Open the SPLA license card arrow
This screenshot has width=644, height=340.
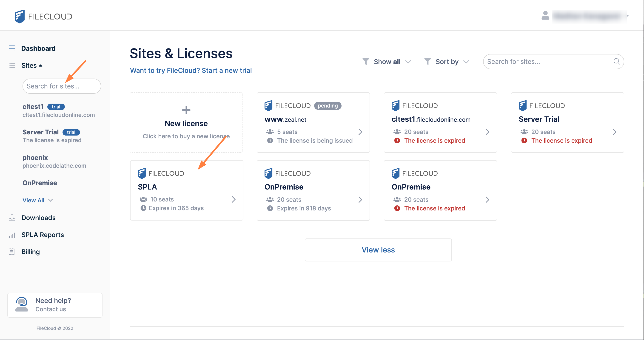234,199
